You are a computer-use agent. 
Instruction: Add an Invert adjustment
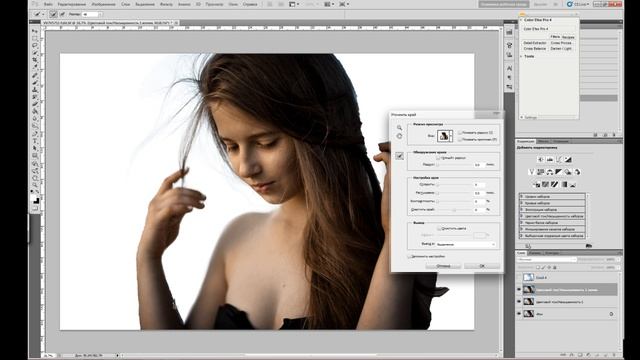(x=536, y=185)
